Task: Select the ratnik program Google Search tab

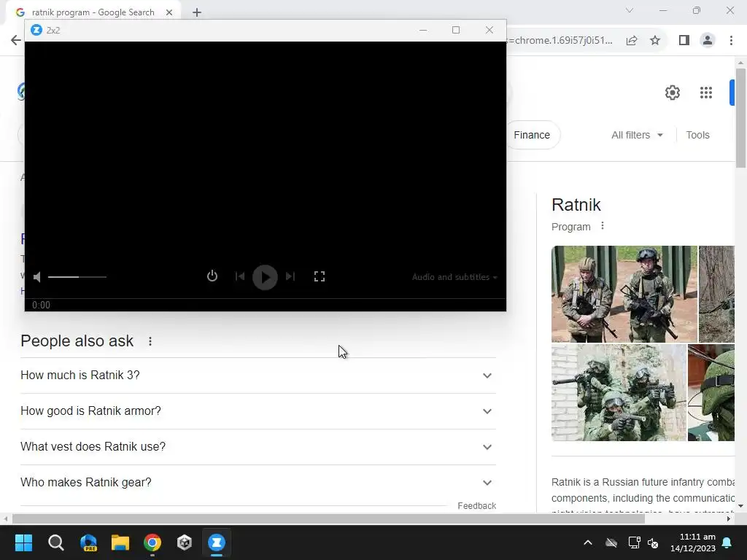Action: (93, 12)
